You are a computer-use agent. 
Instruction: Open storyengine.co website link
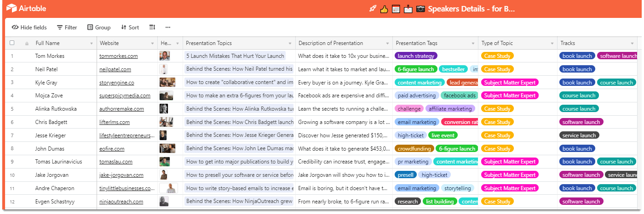click(117, 83)
